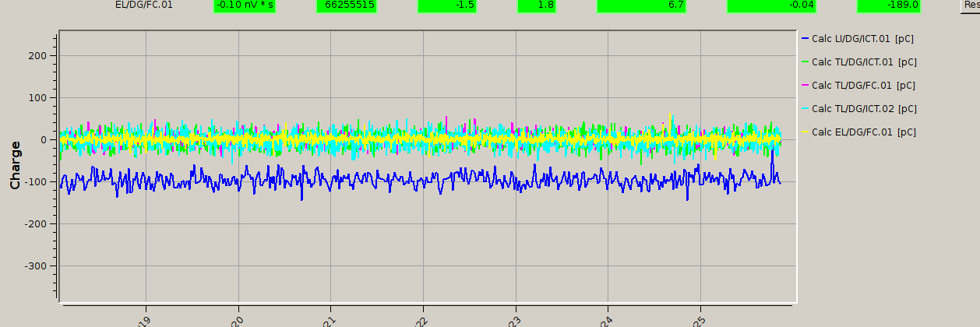
Task: Select the Calc TL/DG/FC.01 [pC] legend label
Action: point(863,86)
